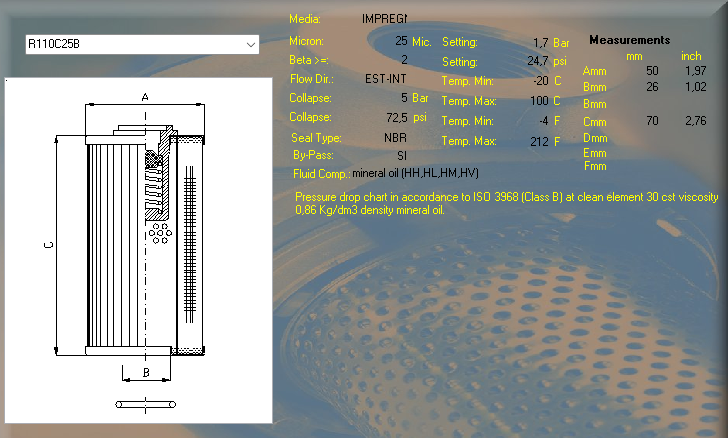Open the R110C25B model dropdown arrow

click(x=251, y=45)
